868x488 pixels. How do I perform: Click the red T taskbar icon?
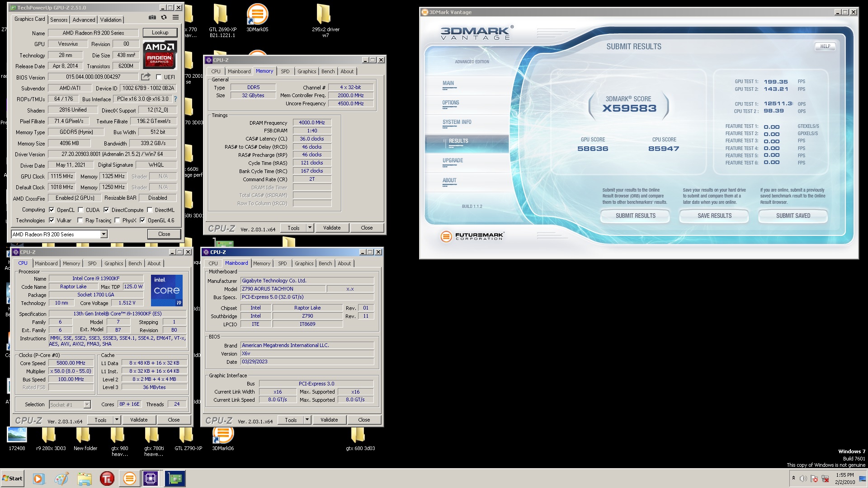[107, 479]
